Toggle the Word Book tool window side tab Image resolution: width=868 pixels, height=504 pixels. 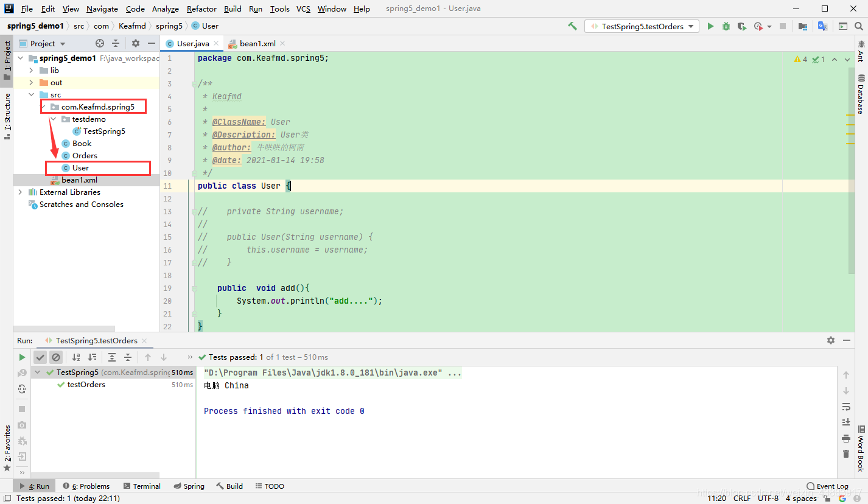coord(861,449)
